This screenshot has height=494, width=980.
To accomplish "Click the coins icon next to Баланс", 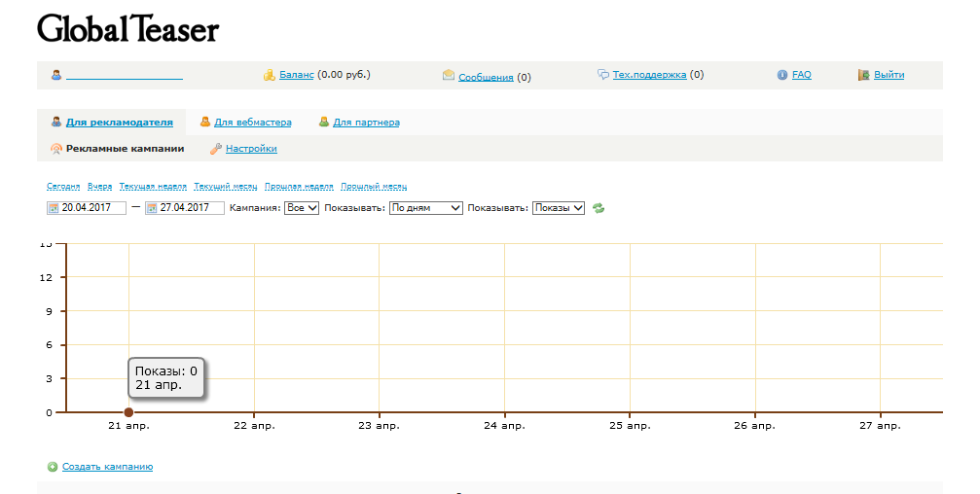I will (270, 75).
